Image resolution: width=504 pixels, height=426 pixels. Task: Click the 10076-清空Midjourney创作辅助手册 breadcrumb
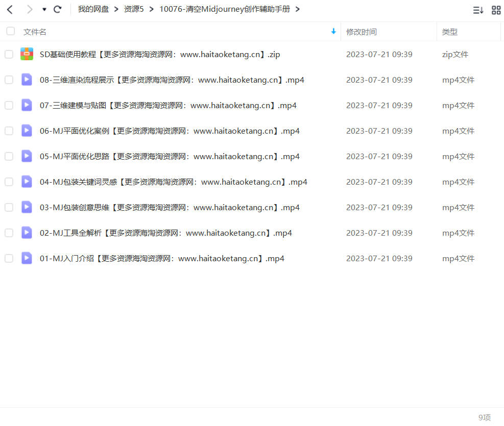[225, 9]
